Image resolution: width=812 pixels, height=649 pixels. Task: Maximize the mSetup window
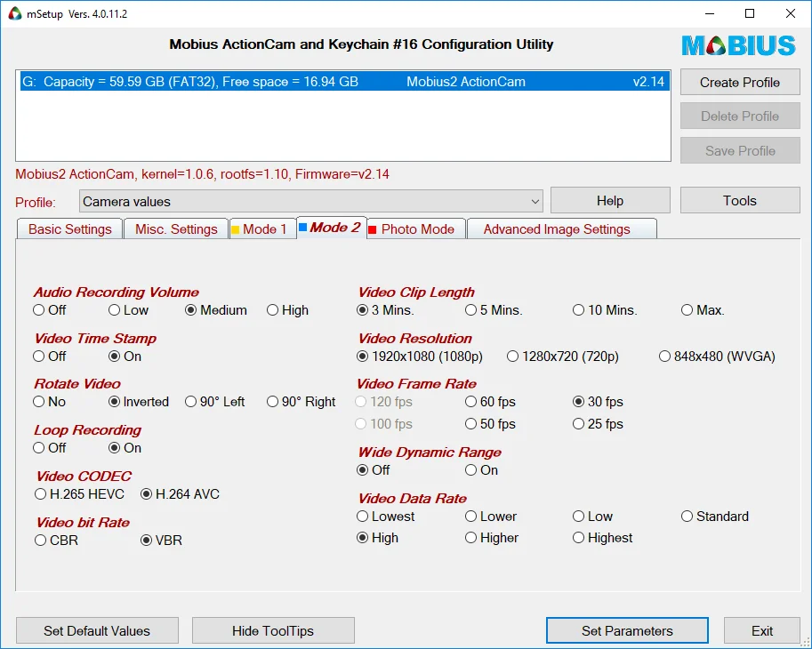[x=750, y=13]
